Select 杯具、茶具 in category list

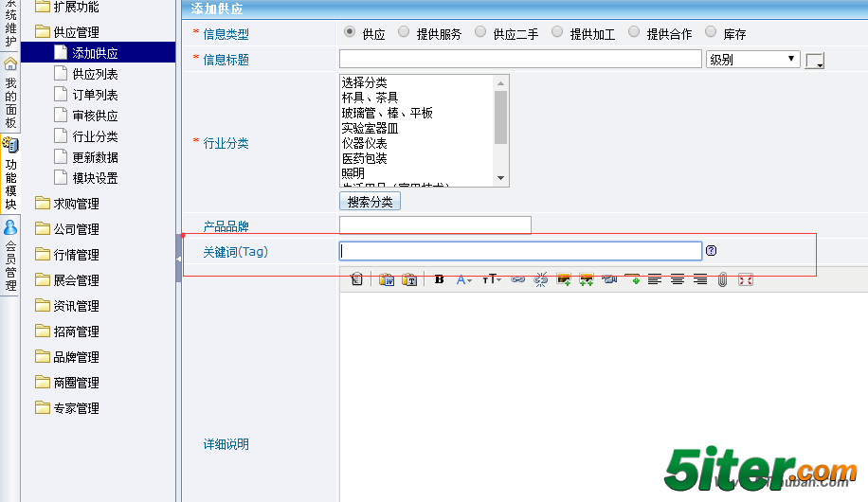[370, 98]
